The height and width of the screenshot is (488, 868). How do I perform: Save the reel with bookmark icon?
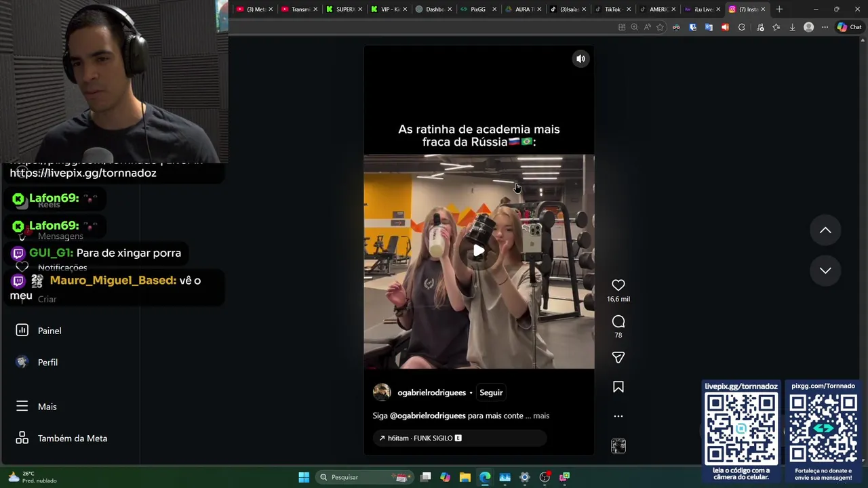(618, 387)
